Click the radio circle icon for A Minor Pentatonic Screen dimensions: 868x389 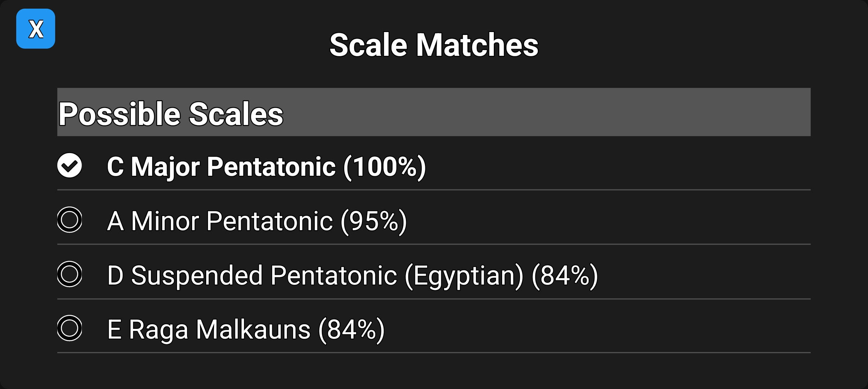click(70, 220)
